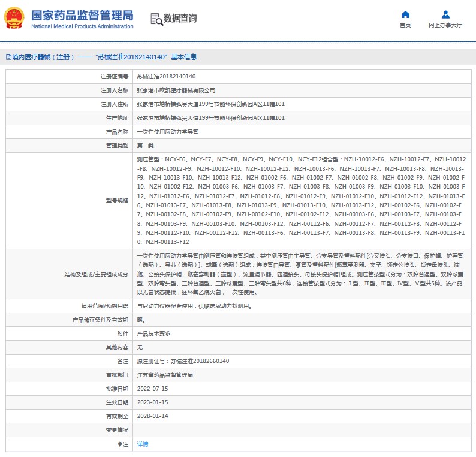Viewport: 476px width, 457px height.
Task: Click the lightbulb icon beside 注
Action: [x=120, y=444]
